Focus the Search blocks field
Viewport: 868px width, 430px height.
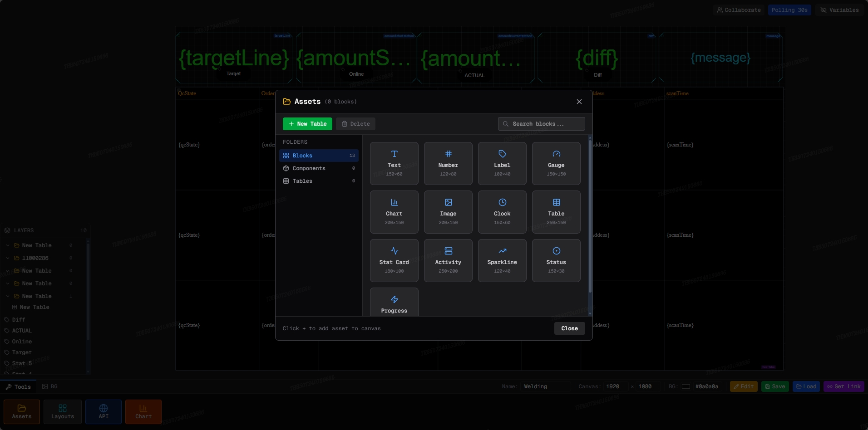click(x=541, y=124)
